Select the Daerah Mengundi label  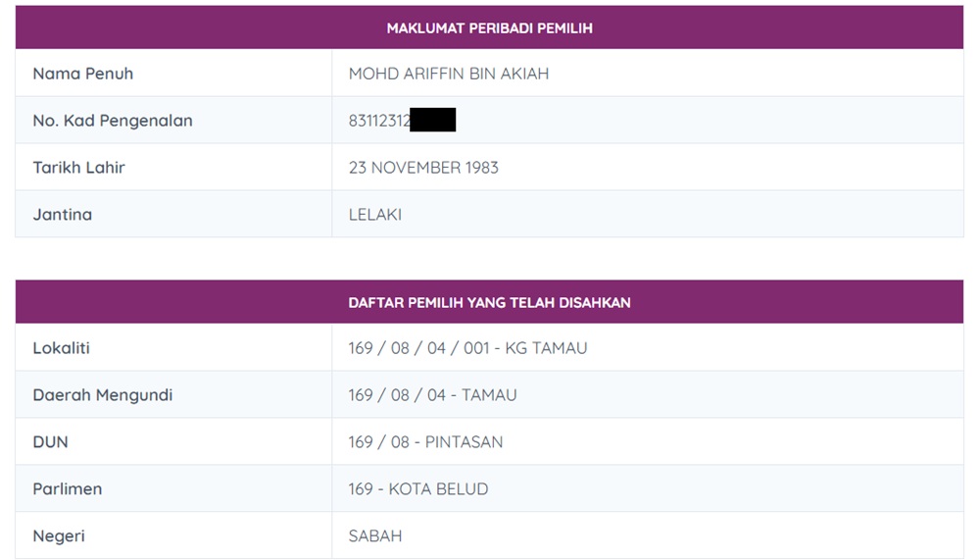pos(102,395)
